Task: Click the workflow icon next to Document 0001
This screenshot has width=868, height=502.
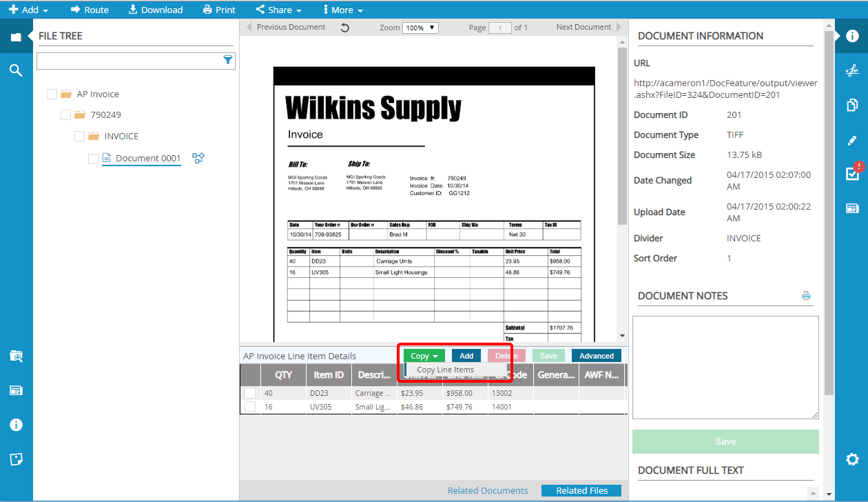Action: 198,158
